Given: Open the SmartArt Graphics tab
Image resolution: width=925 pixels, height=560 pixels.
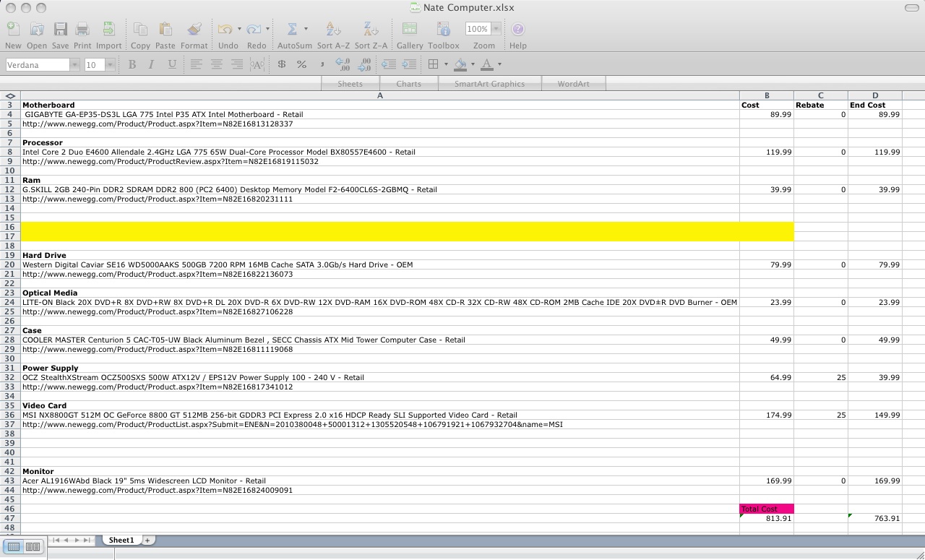Looking at the screenshot, I should 489,84.
